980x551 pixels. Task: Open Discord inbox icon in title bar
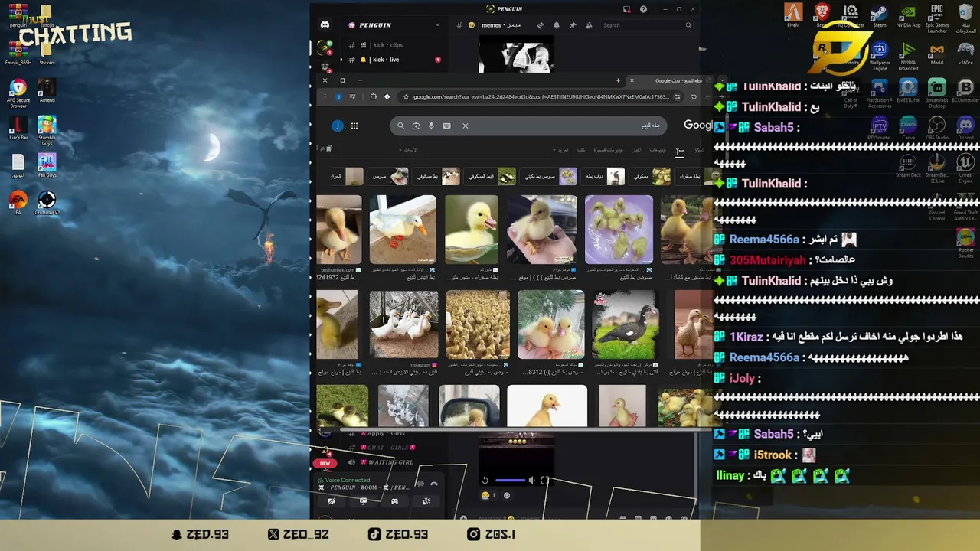tap(627, 9)
